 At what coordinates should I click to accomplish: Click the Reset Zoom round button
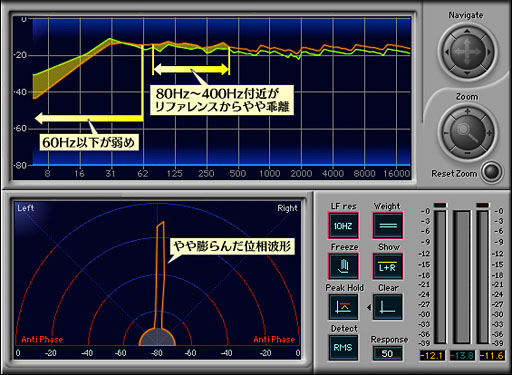(492, 172)
